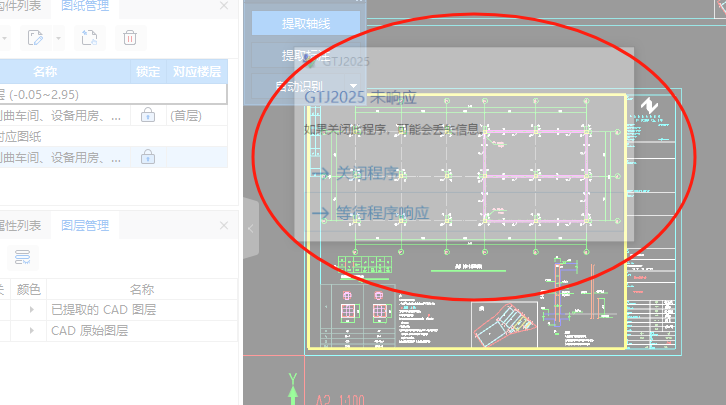
Task: Toggle lock icon in the highlighted drawing row
Action: point(148,157)
